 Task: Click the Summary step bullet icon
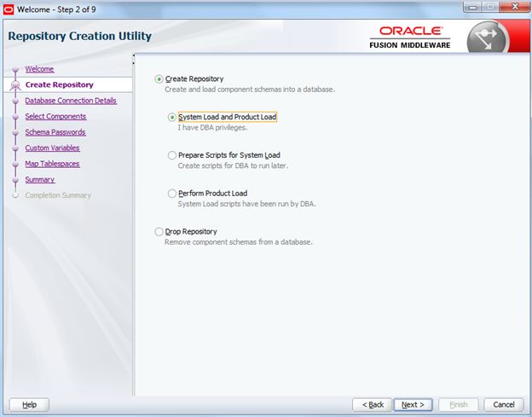point(15,180)
